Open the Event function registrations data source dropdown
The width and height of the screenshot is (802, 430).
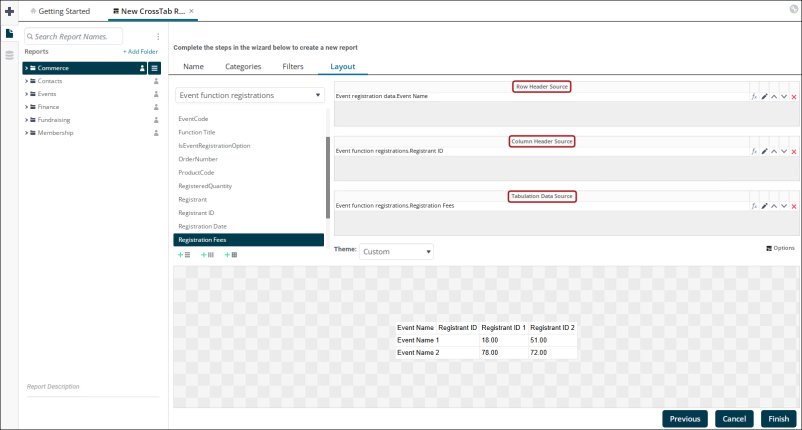pyautogui.click(x=250, y=95)
